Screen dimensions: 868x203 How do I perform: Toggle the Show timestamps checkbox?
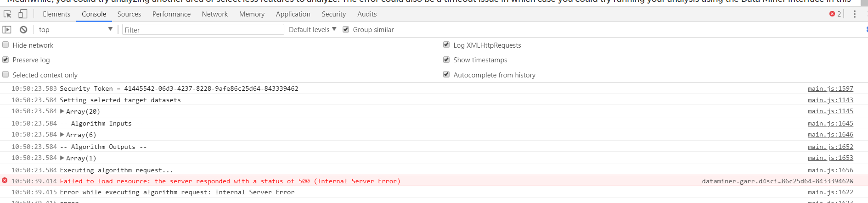[x=446, y=60]
